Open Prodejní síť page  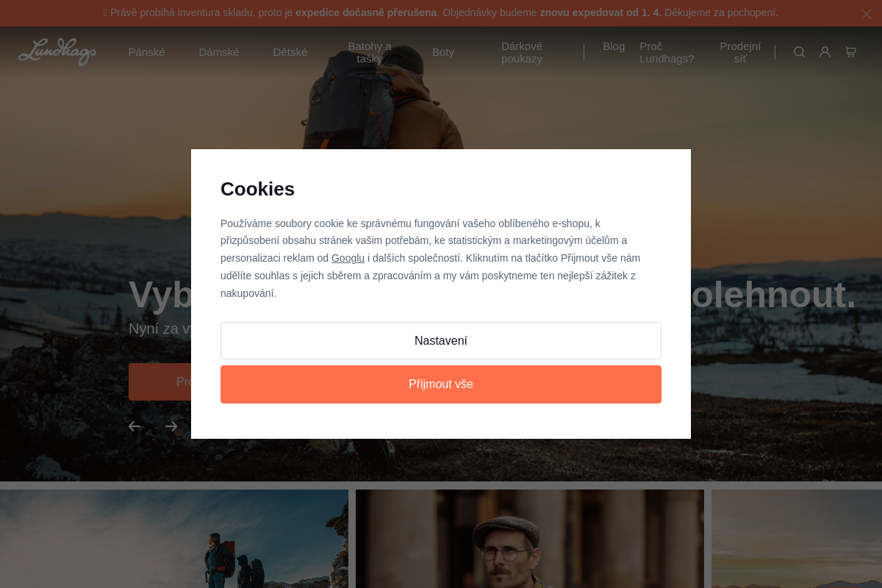click(x=740, y=52)
